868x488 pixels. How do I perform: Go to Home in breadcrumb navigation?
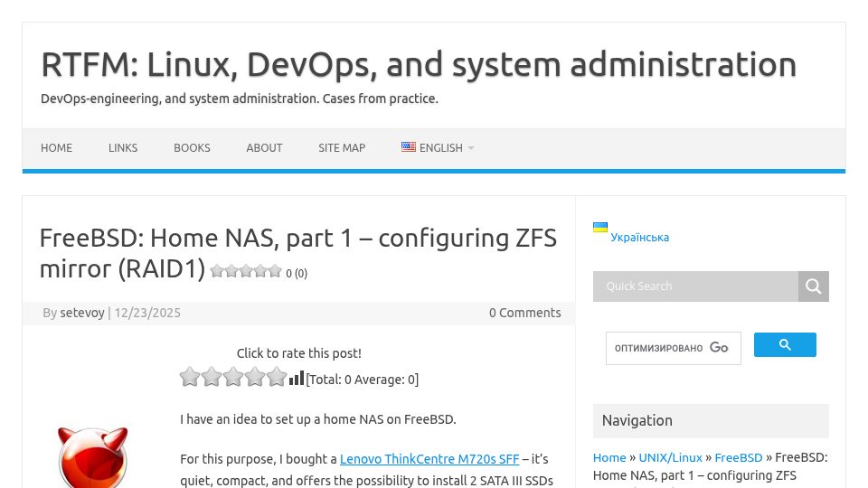coord(609,457)
